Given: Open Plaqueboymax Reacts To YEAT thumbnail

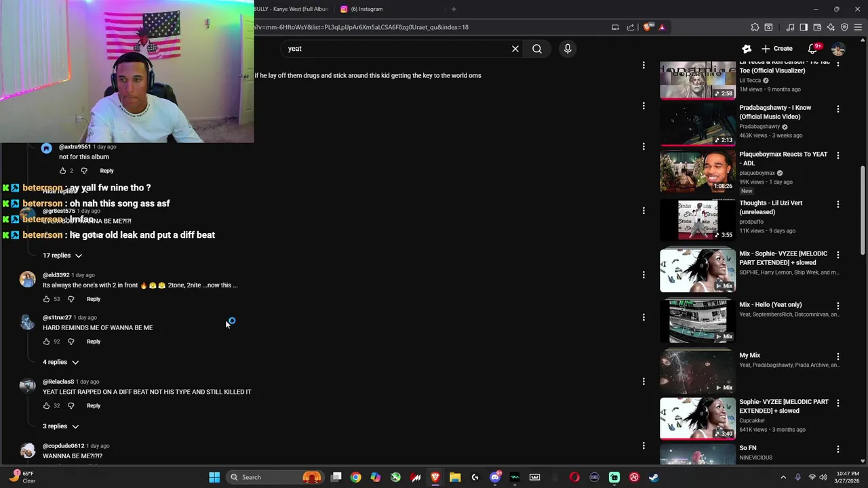Looking at the screenshot, I should (x=698, y=171).
